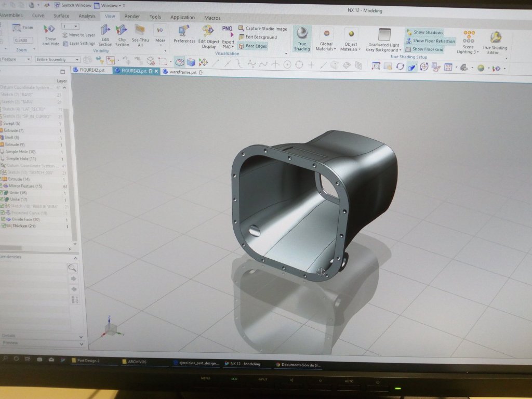Screen dimensions: 532x399
Task: Click the Switch Window icon
Action: pos(57,5)
